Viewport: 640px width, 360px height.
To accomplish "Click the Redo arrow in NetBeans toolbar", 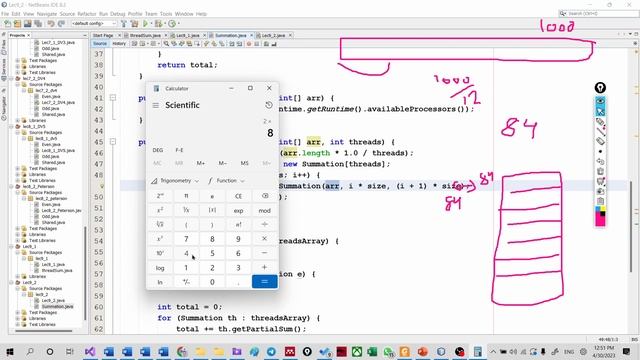I will [61, 24].
